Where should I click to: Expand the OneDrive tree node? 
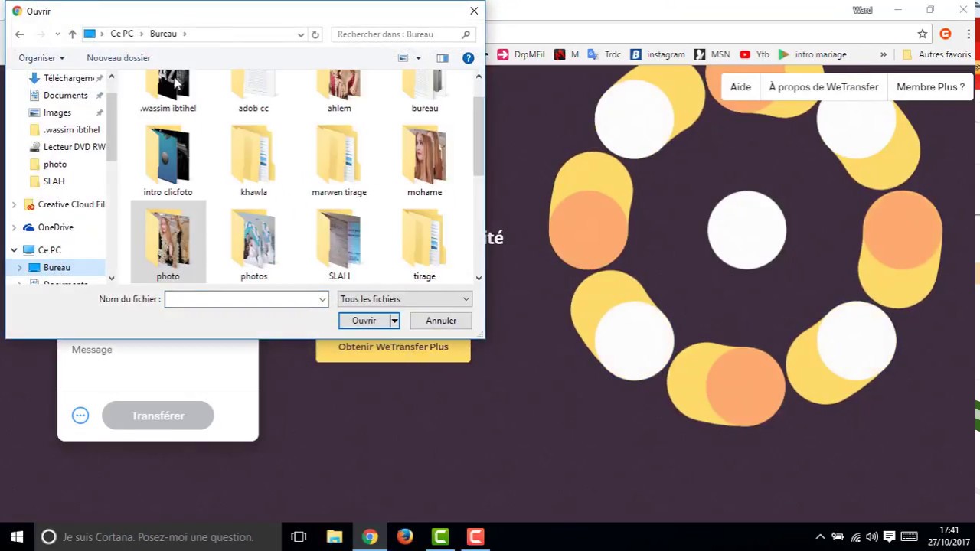14,227
